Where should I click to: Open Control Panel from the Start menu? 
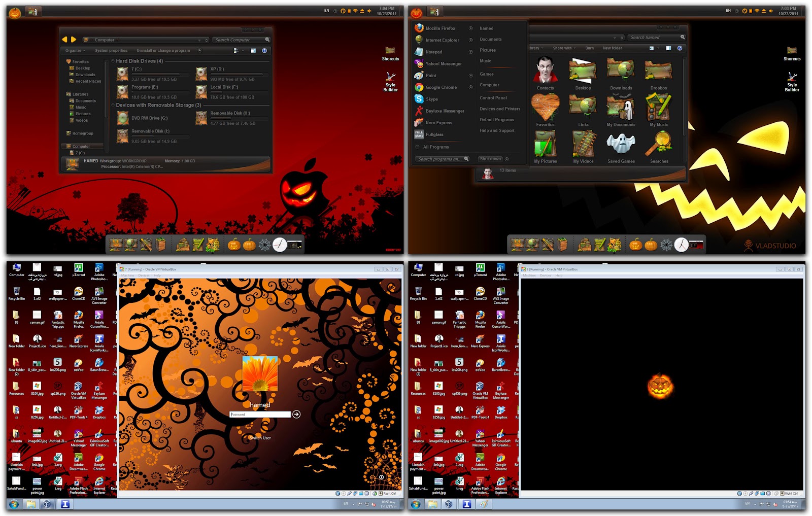coord(493,98)
